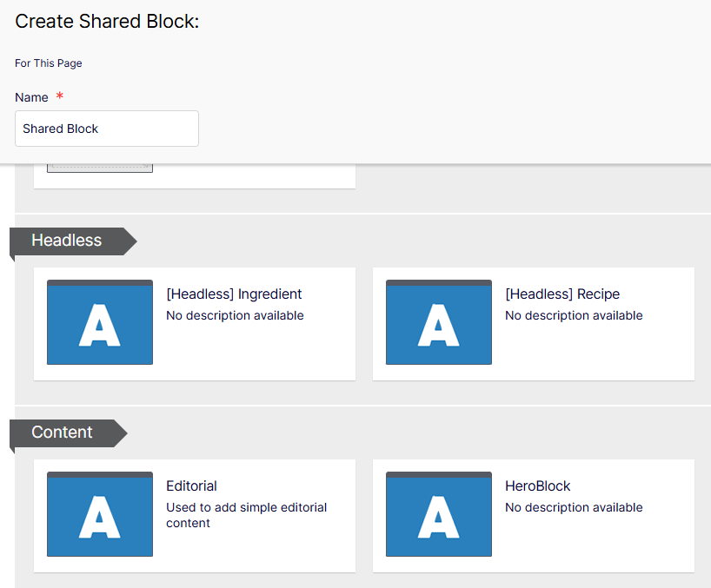This screenshot has height=588, width=711.
Task: Focus the Name input field containing "Shared Block"
Action: [x=107, y=129]
